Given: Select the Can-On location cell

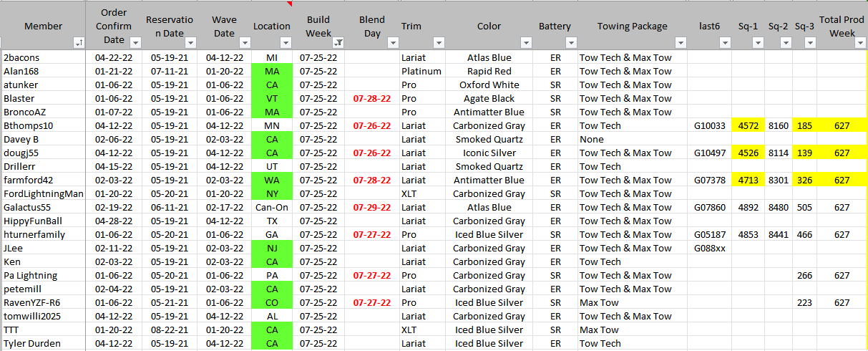Looking at the screenshot, I should (x=272, y=208).
